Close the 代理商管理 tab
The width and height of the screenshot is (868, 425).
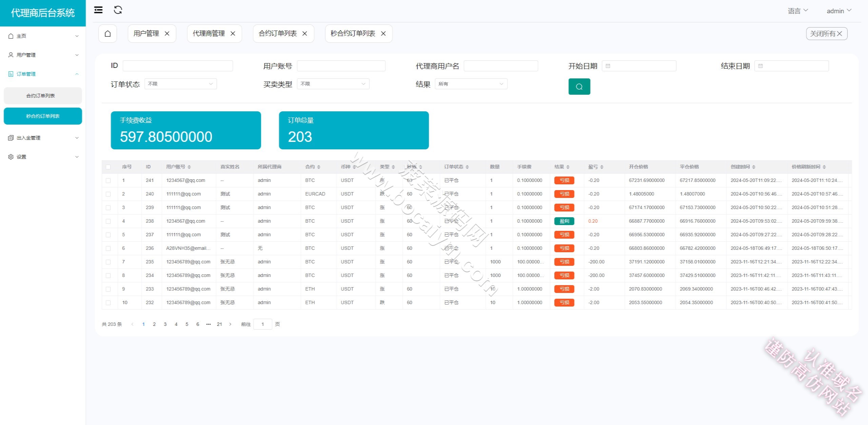click(233, 34)
